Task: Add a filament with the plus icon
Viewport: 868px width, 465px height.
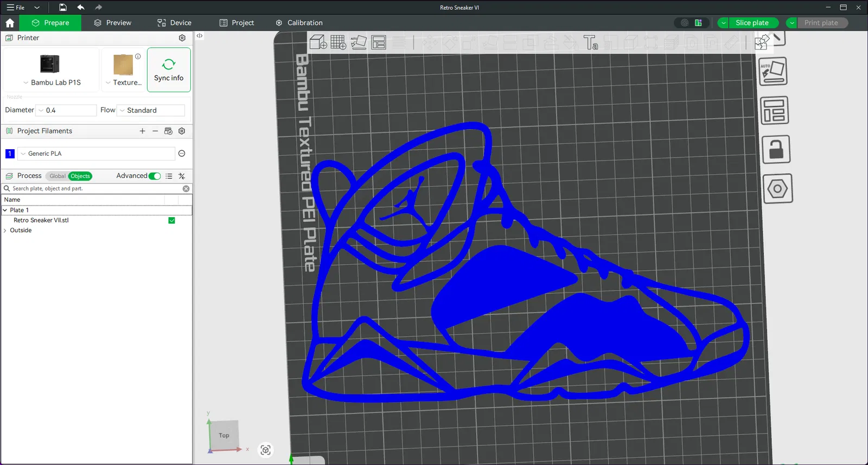Action: [x=142, y=131]
